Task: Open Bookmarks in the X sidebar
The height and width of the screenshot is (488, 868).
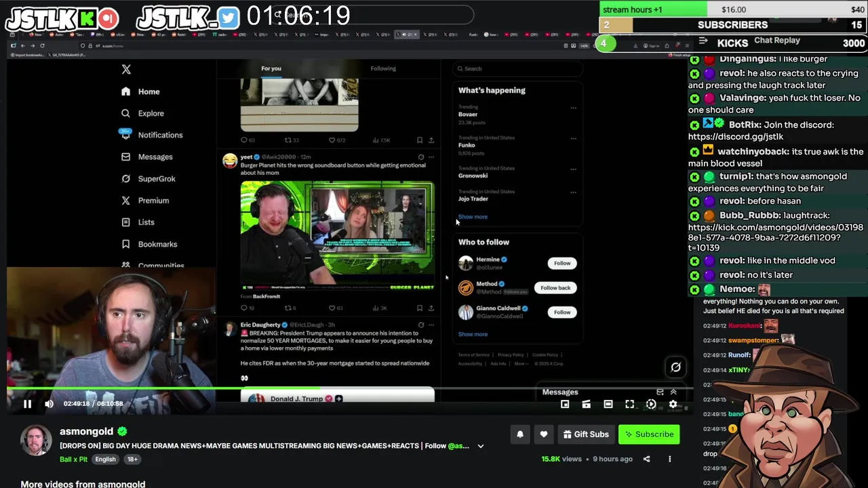Action: [149, 244]
